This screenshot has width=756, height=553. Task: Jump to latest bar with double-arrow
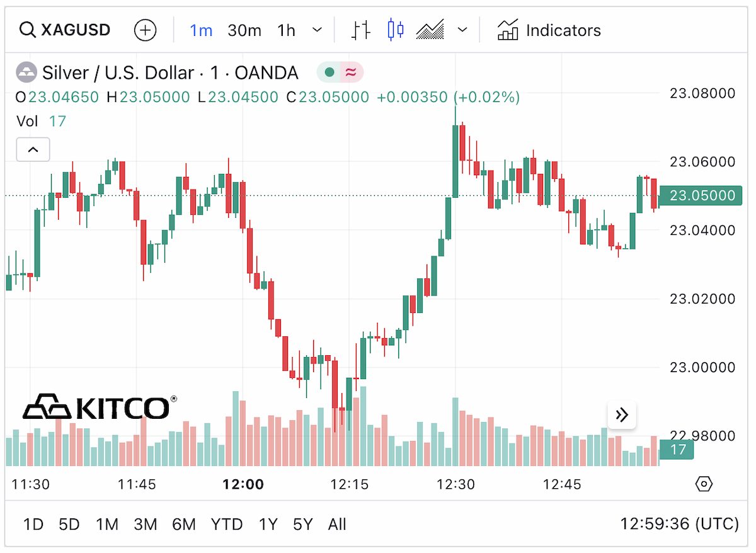pos(622,414)
